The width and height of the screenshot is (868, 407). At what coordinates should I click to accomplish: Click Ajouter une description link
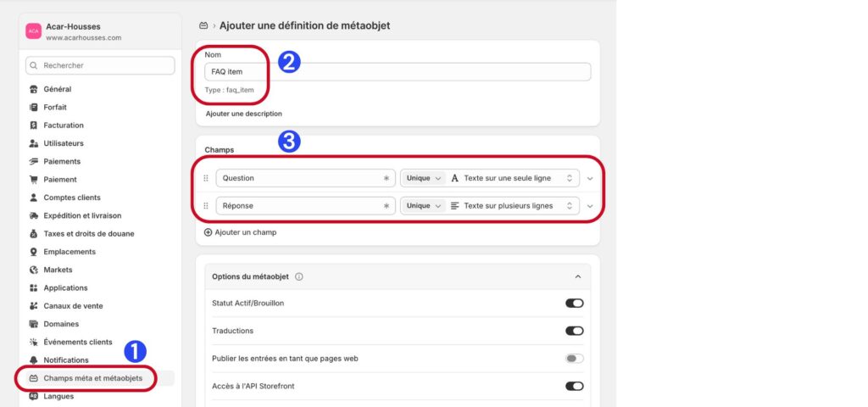pos(243,114)
